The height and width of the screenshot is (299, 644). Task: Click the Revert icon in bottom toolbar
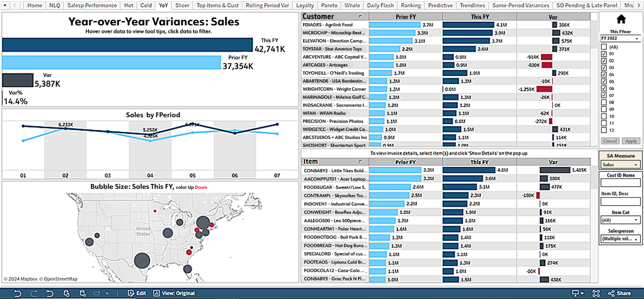coord(50,293)
